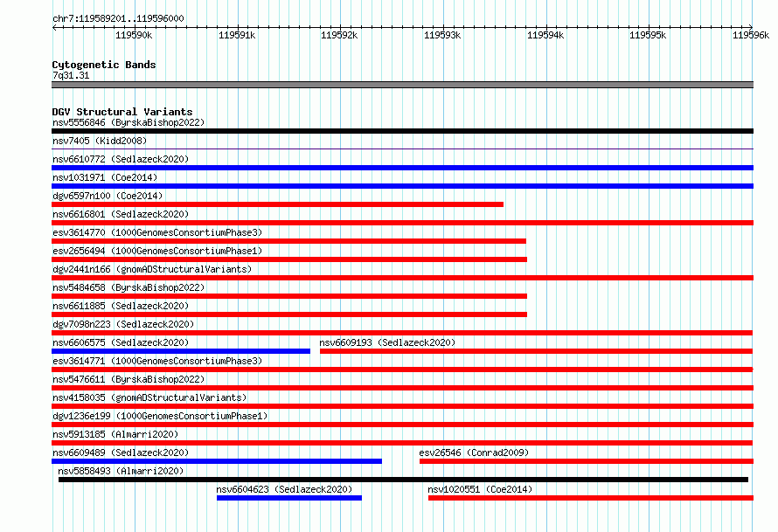The image size is (778, 532).
Task: Click nsv6604623 (Sedlazeck2020) label
Action: [284, 489]
